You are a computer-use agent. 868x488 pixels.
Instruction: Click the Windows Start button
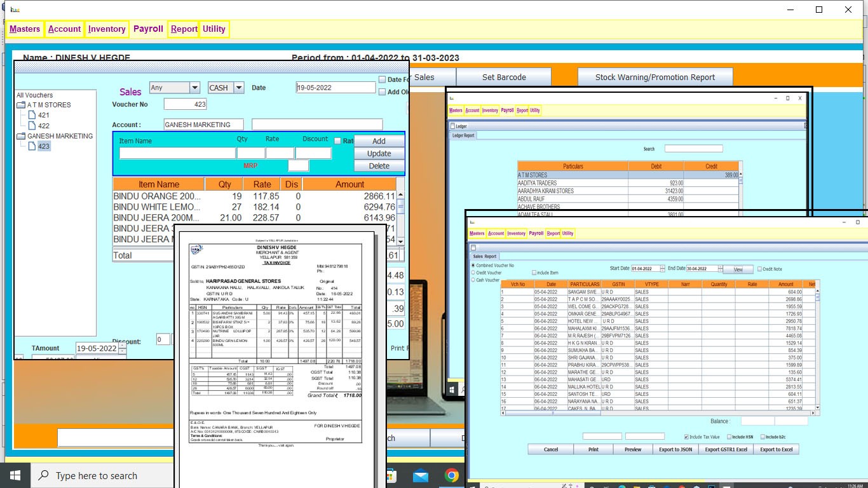(15, 475)
